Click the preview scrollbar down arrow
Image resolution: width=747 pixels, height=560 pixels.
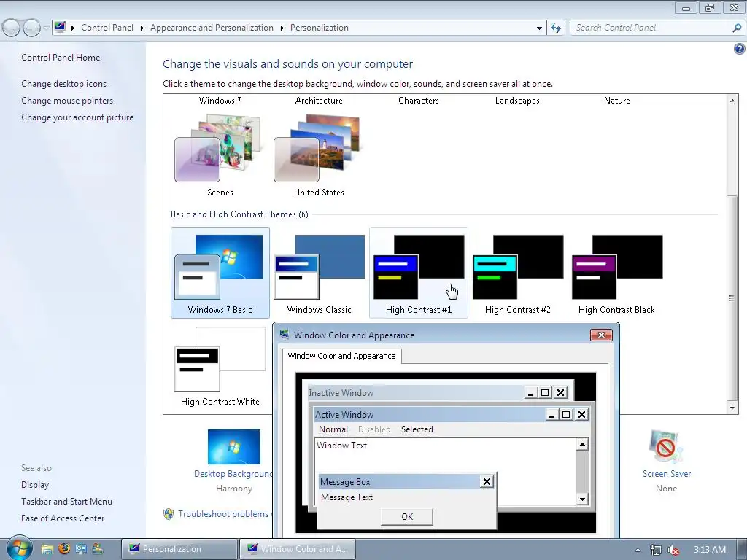click(582, 499)
